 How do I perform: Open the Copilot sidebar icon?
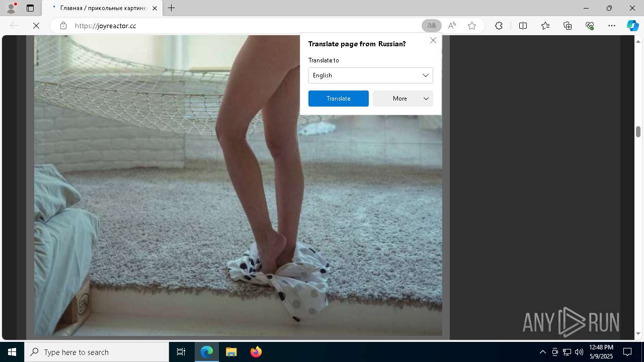632,26
